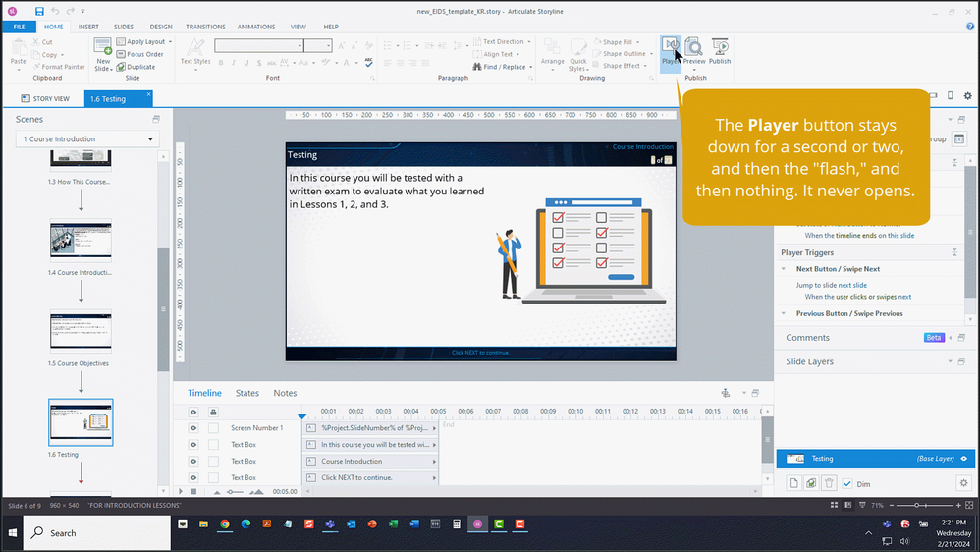The height and width of the screenshot is (552, 980).
Task: Click the Player button in the ribbon
Action: pyautogui.click(x=670, y=49)
